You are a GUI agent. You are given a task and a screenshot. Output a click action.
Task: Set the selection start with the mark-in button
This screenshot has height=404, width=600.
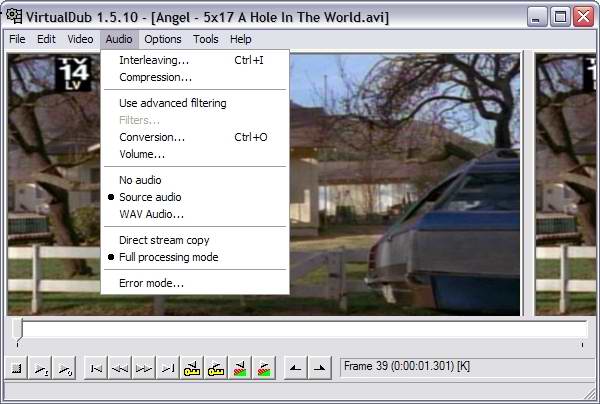[x=295, y=368]
